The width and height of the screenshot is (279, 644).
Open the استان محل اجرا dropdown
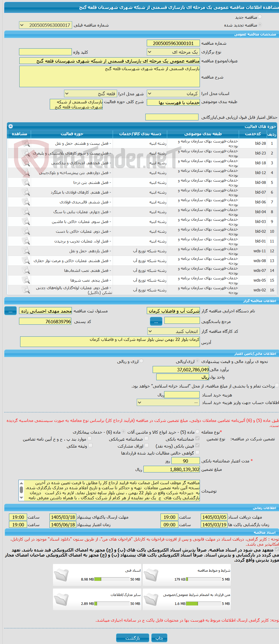point(173,94)
